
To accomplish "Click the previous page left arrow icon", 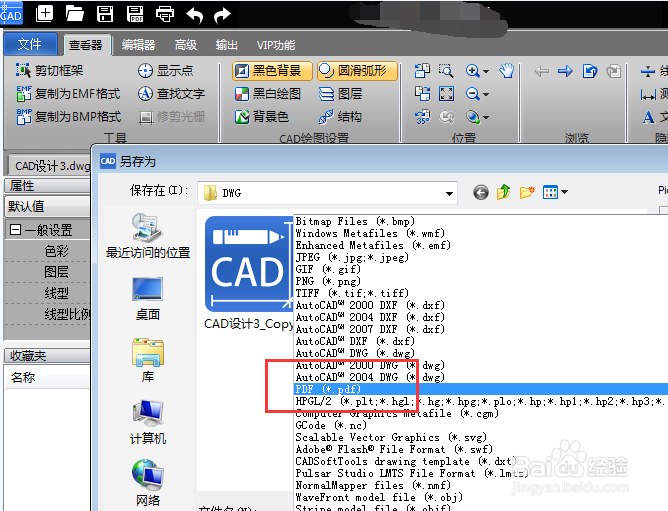I will (541, 71).
